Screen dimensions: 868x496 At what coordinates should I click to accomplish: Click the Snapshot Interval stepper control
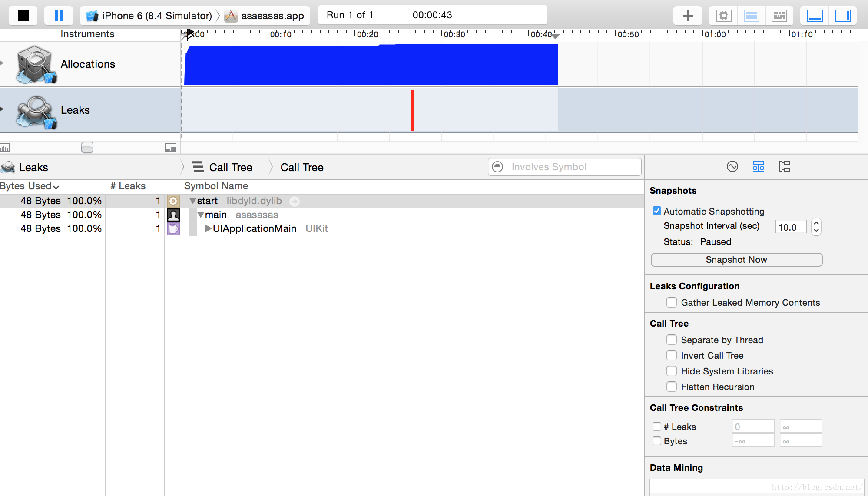click(817, 227)
